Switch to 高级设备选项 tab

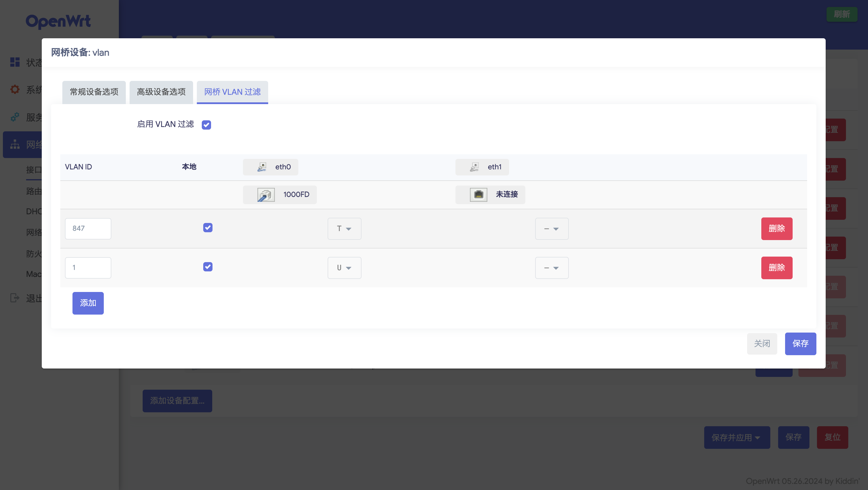pyautogui.click(x=161, y=92)
